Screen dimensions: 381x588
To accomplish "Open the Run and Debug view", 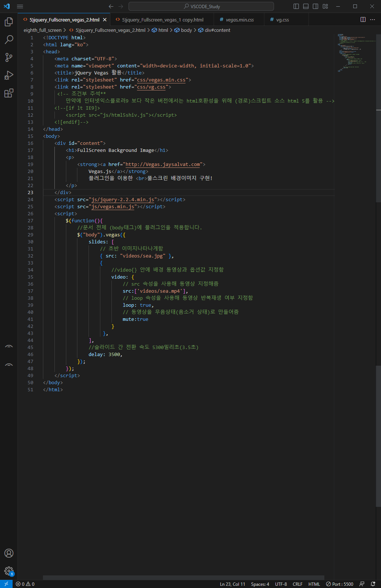I will [x=9, y=75].
